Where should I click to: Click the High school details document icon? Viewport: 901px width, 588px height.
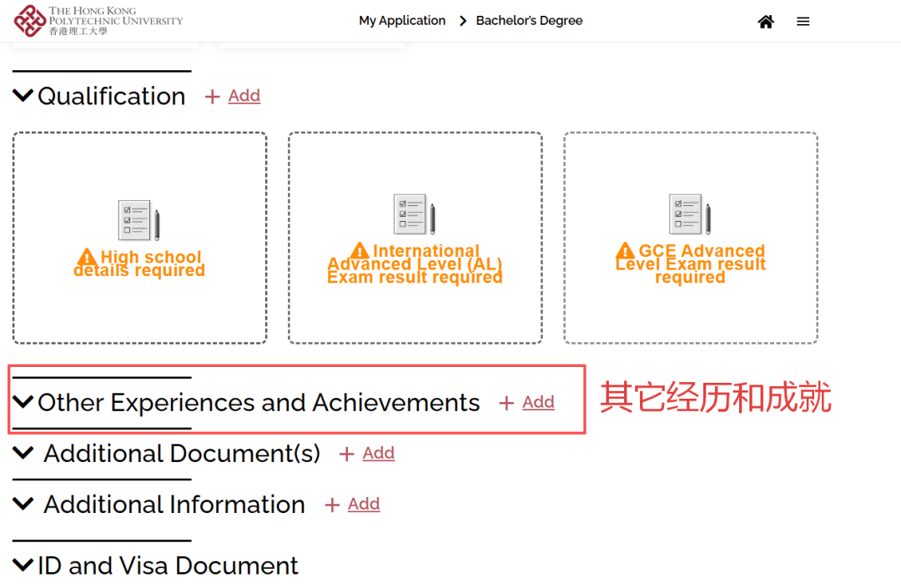click(138, 219)
